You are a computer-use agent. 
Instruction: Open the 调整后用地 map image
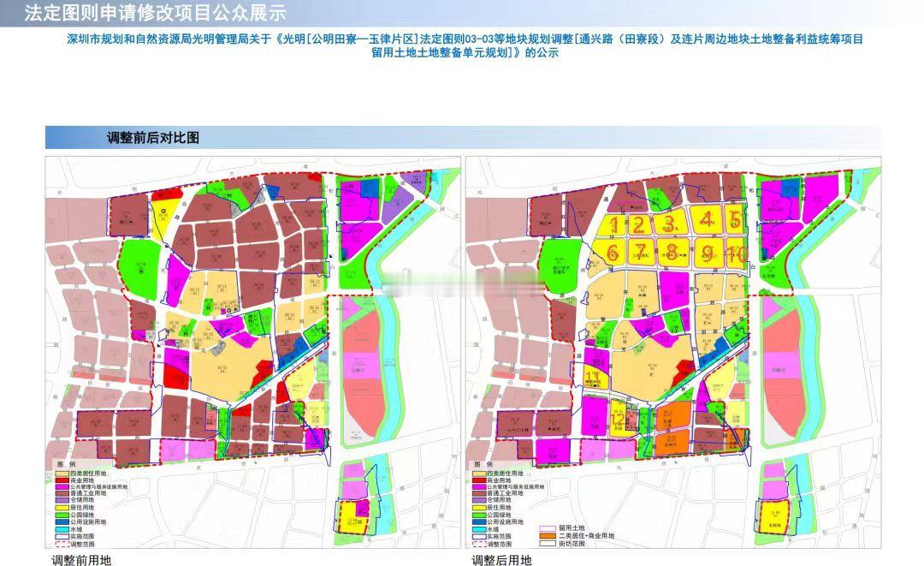pyautogui.click(x=673, y=352)
